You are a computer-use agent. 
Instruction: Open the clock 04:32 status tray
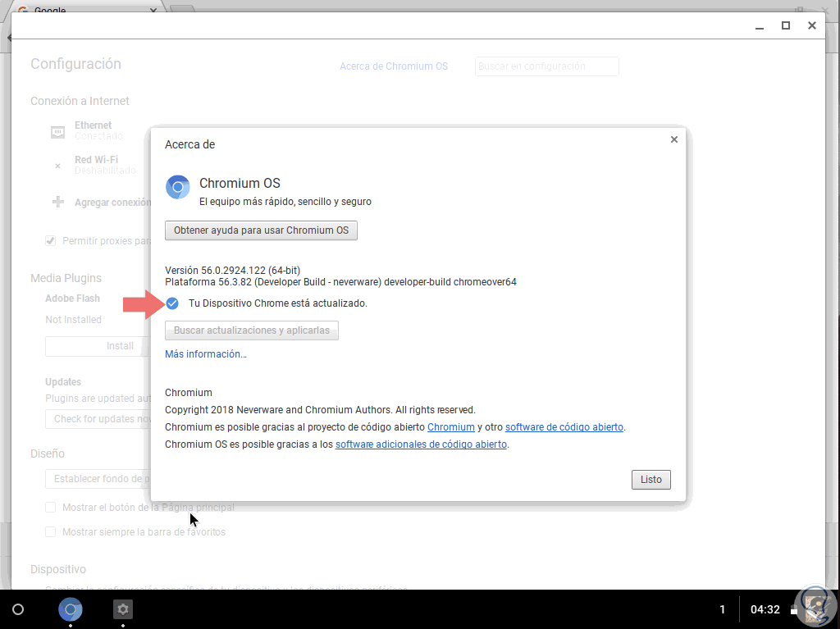coord(765,609)
